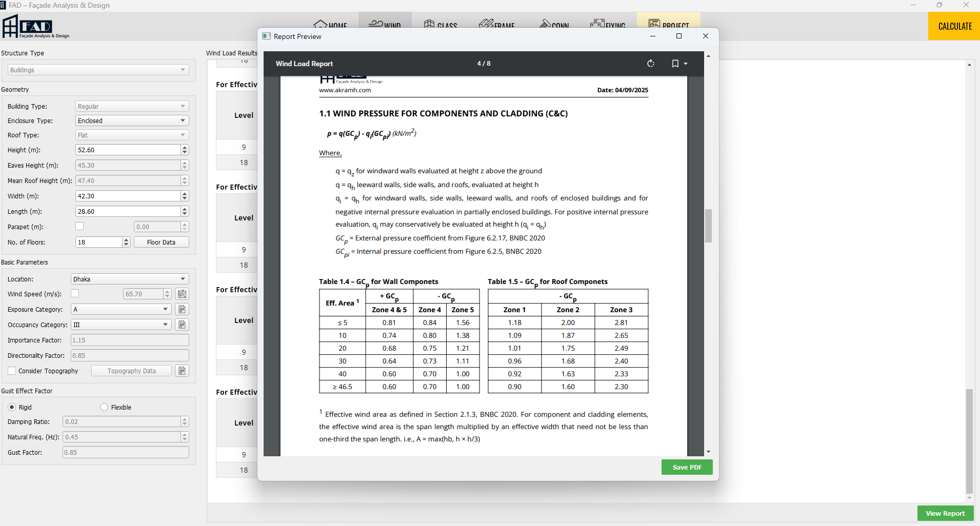Image resolution: width=980 pixels, height=526 pixels.
Task: Adjust the Length stepper arrows
Action: point(185,211)
